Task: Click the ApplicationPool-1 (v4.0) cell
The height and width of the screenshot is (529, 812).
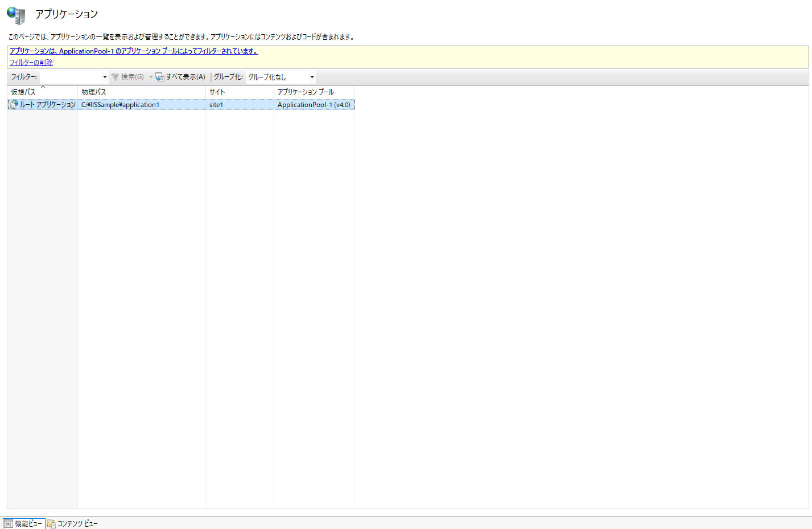Action: [x=314, y=105]
